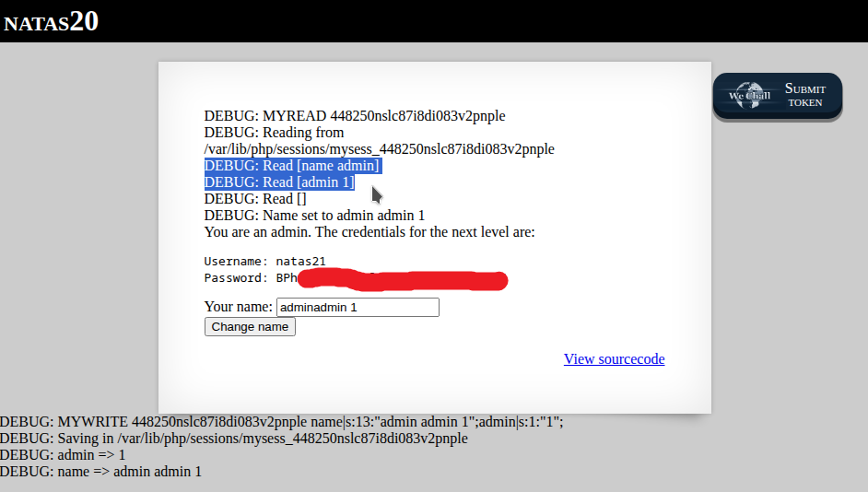The width and height of the screenshot is (868, 492).
Task: Click the You are an admin message
Action: [x=369, y=232]
